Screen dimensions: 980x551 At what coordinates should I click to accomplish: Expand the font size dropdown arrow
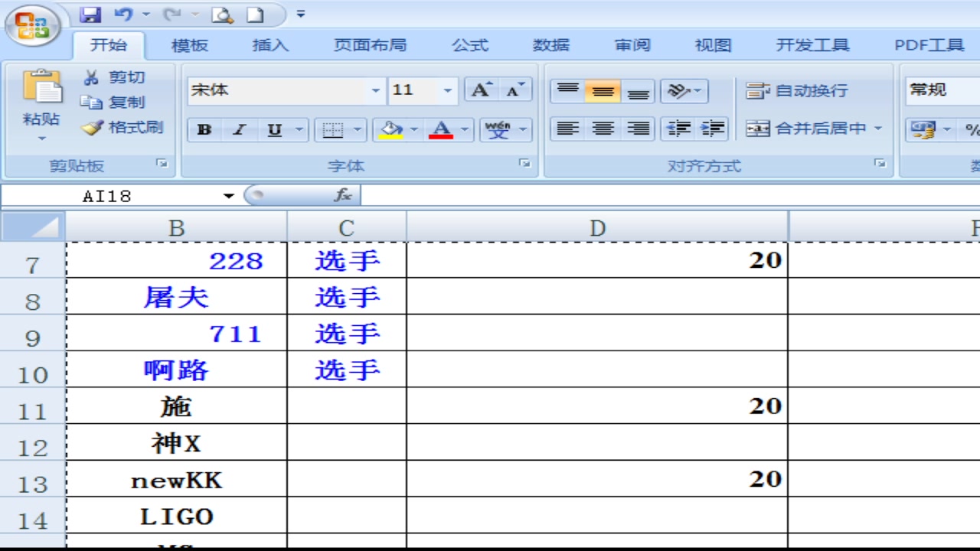(448, 90)
